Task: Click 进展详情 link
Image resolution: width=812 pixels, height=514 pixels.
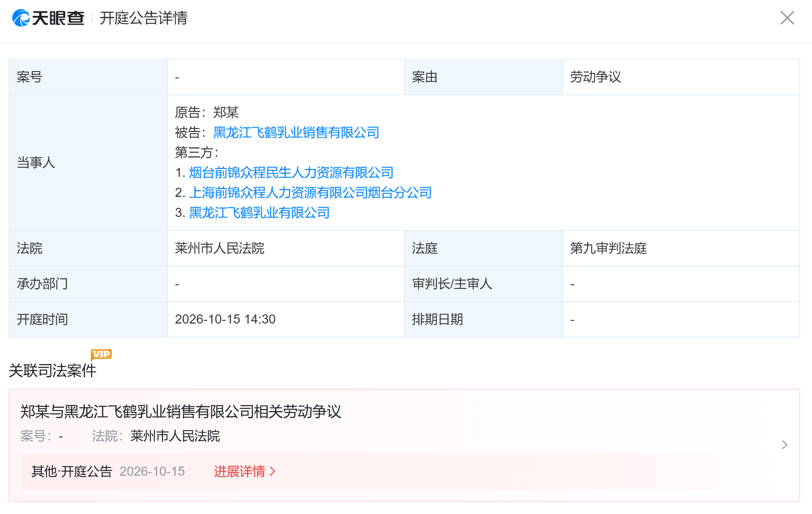Action: point(245,471)
